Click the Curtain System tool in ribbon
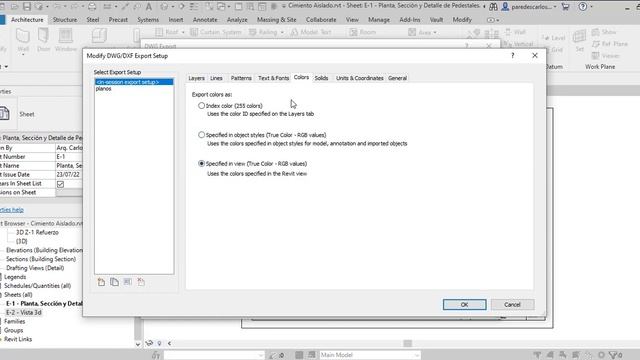 point(216,32)
